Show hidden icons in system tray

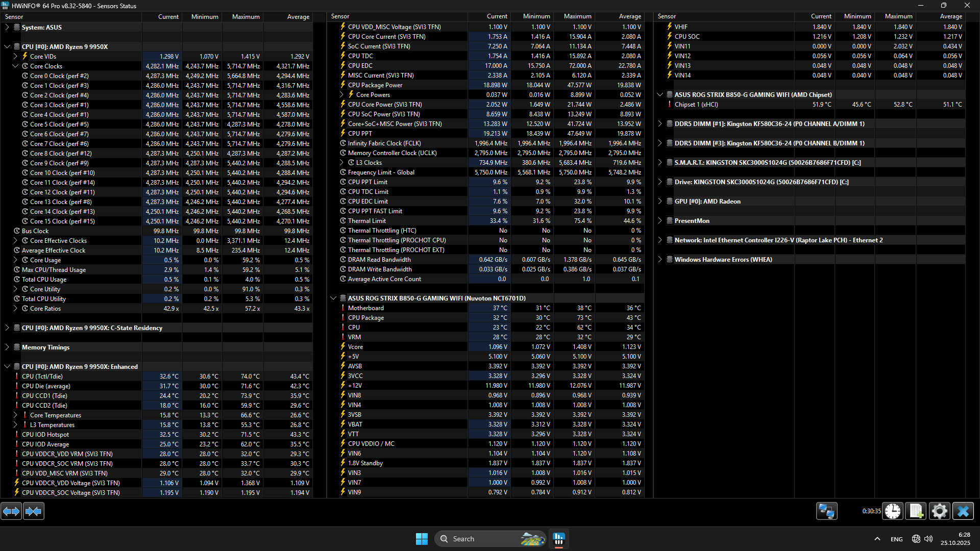click(877, 539)
